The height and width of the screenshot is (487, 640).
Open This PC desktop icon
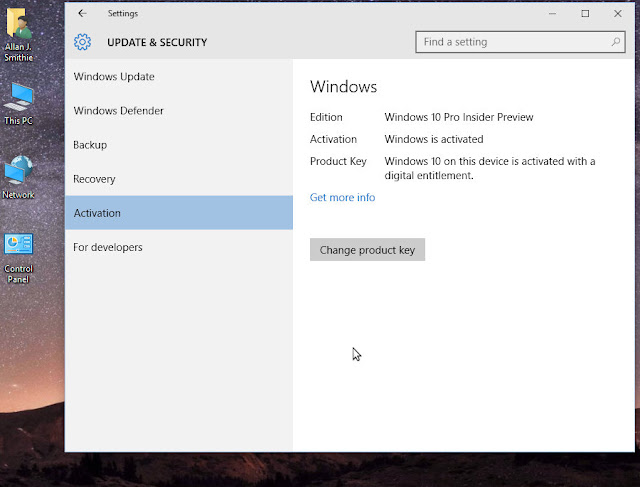18,103
